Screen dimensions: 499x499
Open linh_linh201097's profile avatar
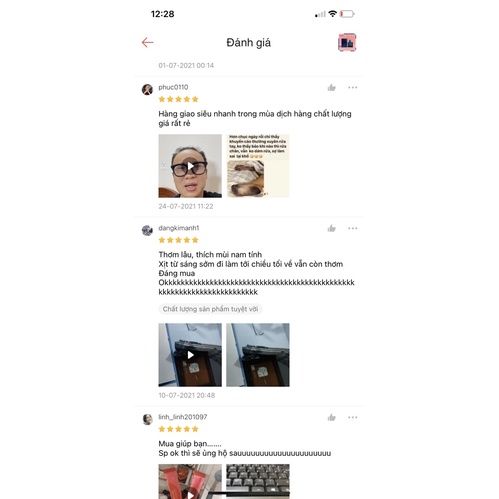coord(147,419)
